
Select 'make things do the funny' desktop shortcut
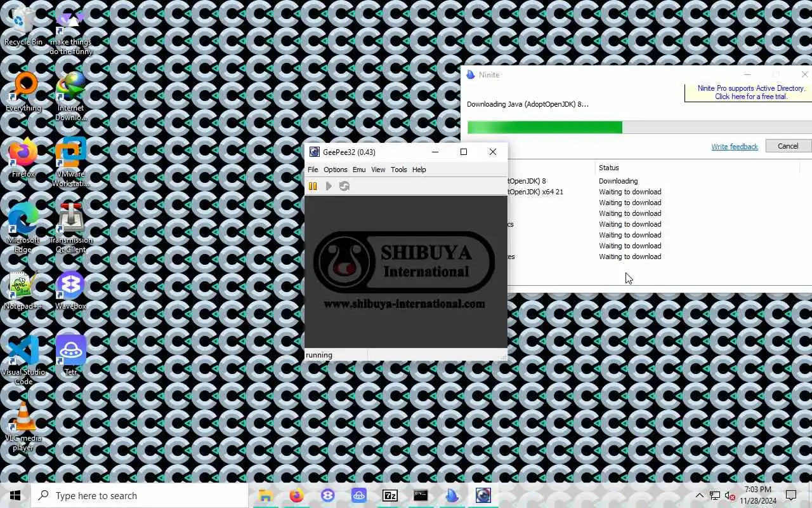[70, 32]
